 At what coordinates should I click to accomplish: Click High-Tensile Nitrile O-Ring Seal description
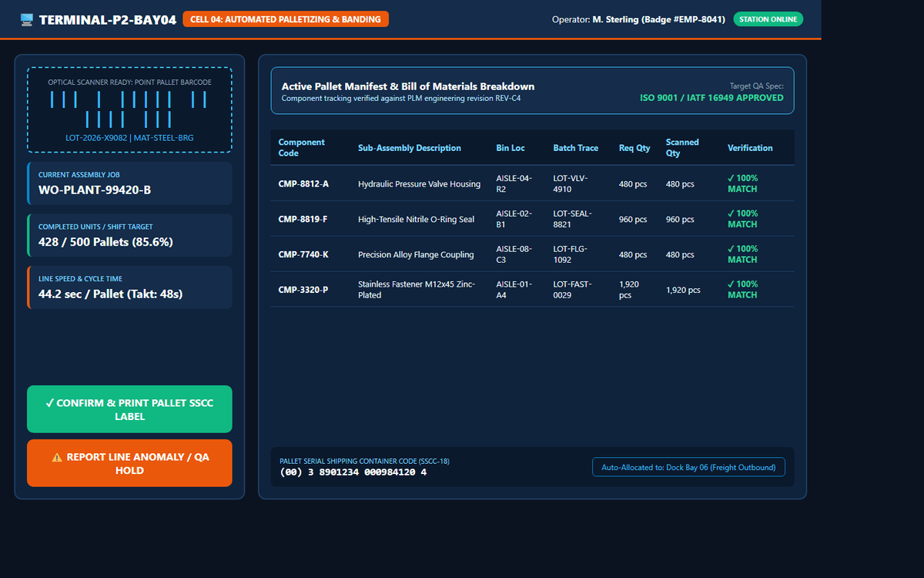pos(417,220)
